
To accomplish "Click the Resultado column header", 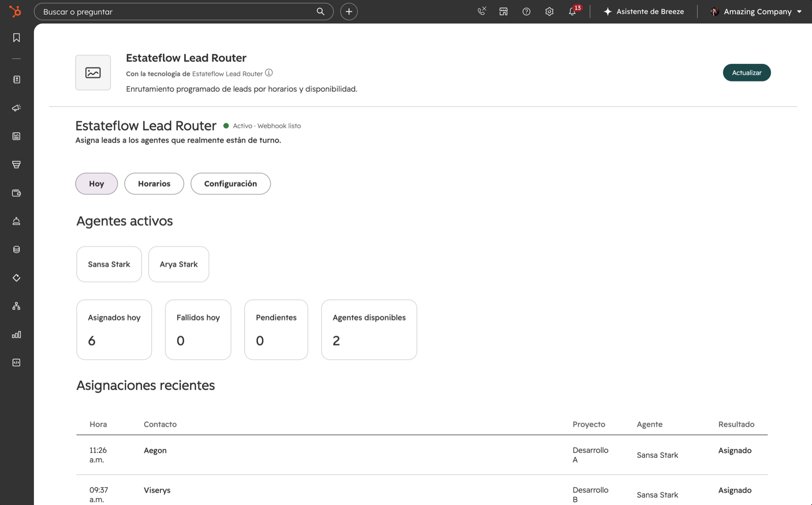I will tap(736, 424).
